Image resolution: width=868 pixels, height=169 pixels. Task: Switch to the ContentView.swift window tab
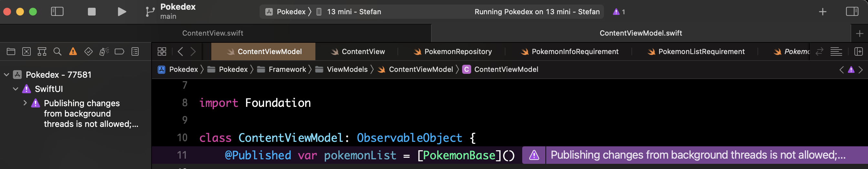(213, 33)
